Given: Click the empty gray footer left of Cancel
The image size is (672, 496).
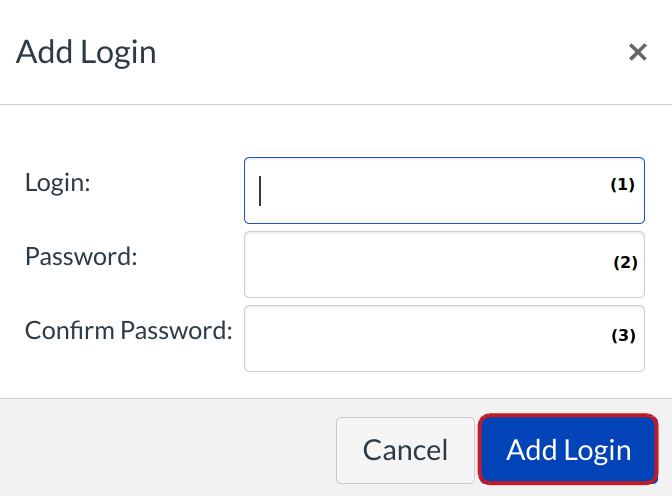Looking at the screenshot, I should click(160, 450).
